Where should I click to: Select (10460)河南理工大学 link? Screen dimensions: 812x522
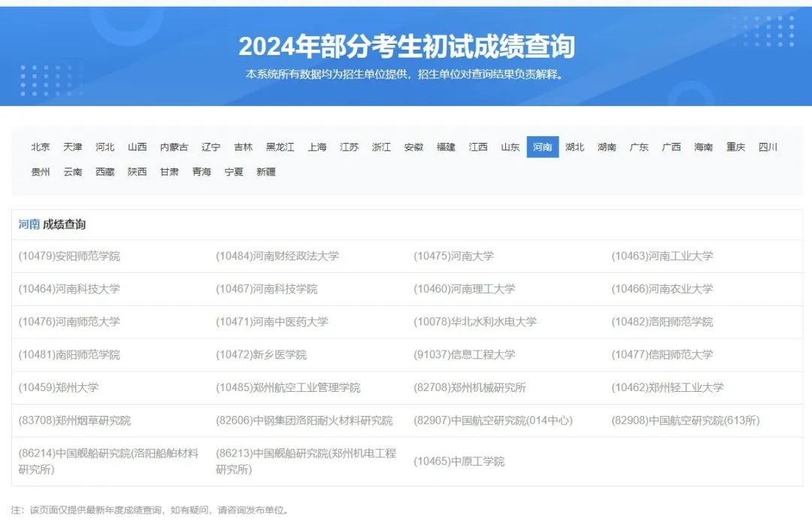(465, 289)
